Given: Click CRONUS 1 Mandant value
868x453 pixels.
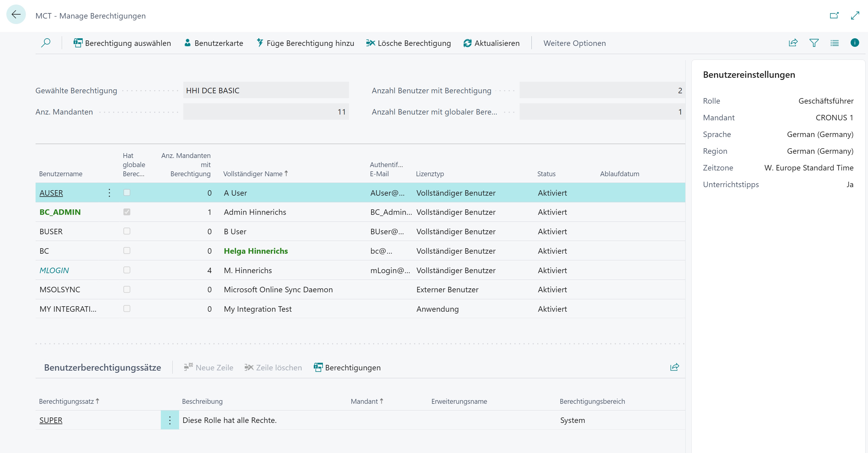Looking at the screenshot, I should click(834, 118).
